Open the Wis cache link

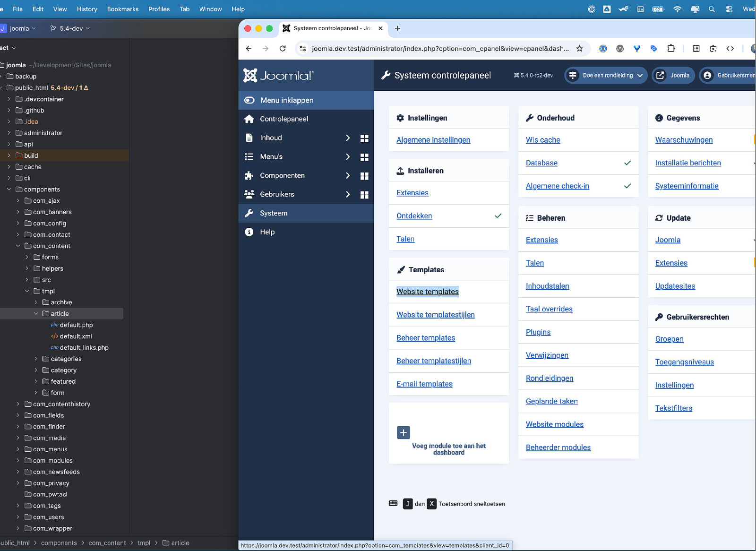pyautogui.click(x=542, y=140)
